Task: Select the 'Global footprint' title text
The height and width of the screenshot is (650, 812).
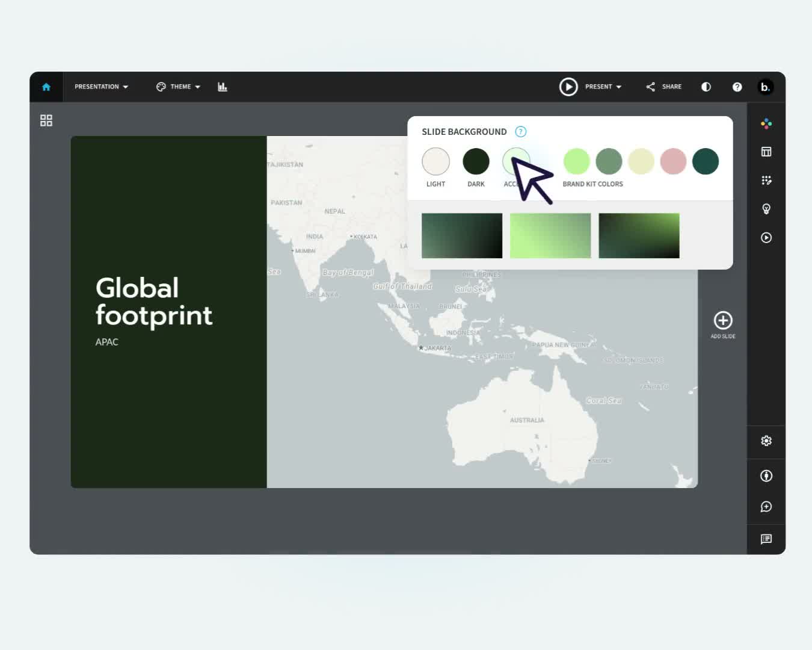Action: pos(154,302)
